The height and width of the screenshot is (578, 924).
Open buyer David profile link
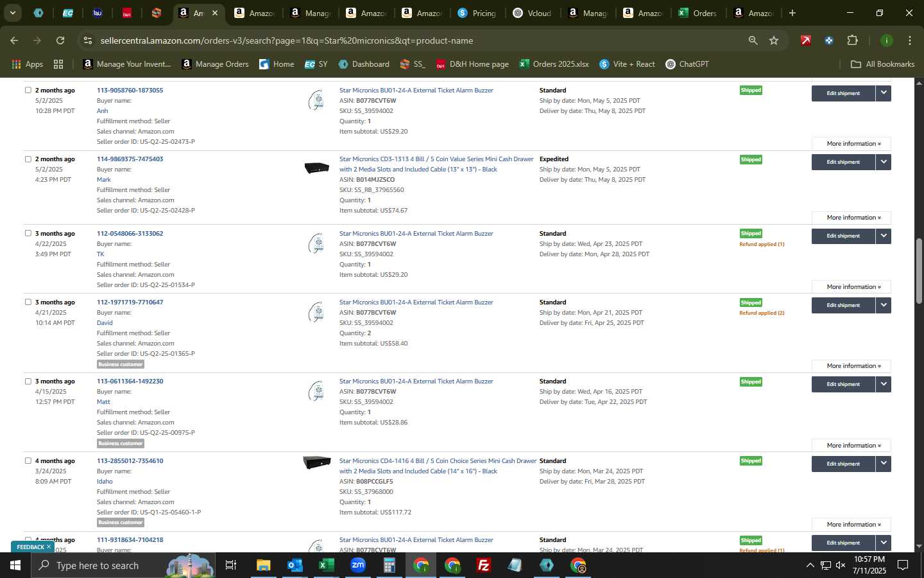[x=105, y=322]
